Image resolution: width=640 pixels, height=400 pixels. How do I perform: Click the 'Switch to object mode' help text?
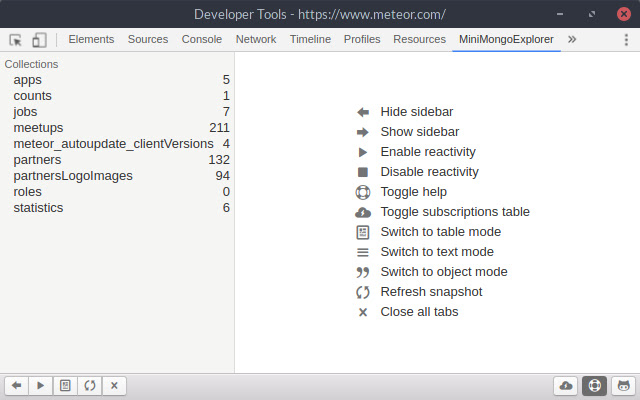pos(444,272)
